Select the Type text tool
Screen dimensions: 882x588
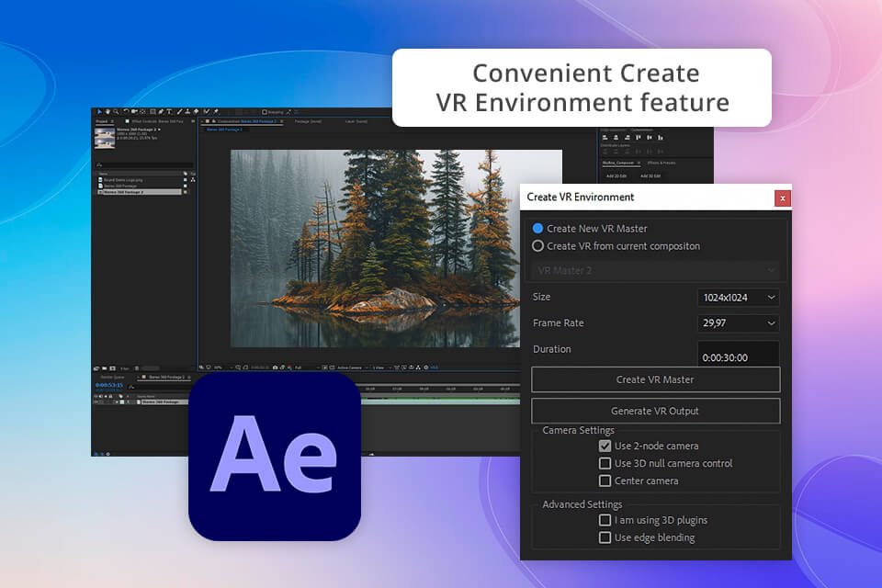(x=169, y=112)
